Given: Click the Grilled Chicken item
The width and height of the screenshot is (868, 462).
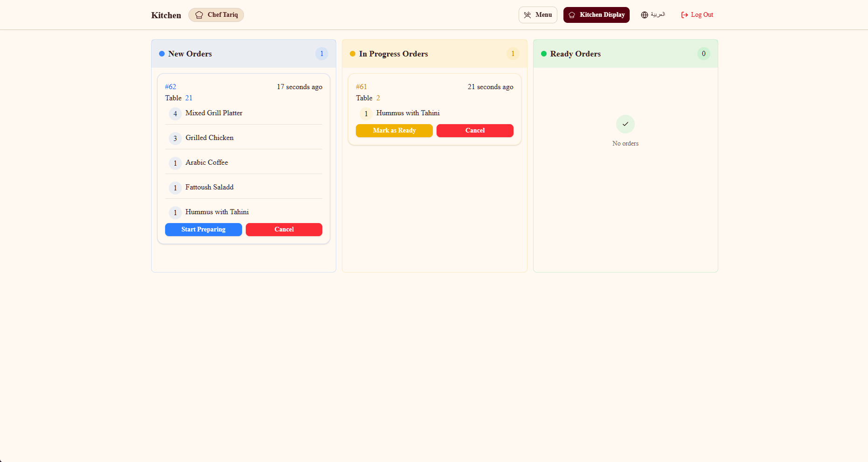Looking at the screenshot, I should pyautogui.click(x=209, y=138).
